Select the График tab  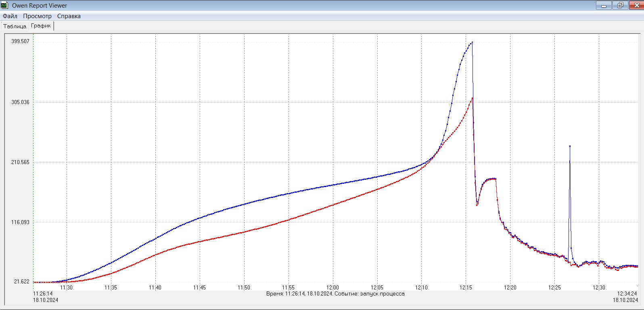pos(41,26)
